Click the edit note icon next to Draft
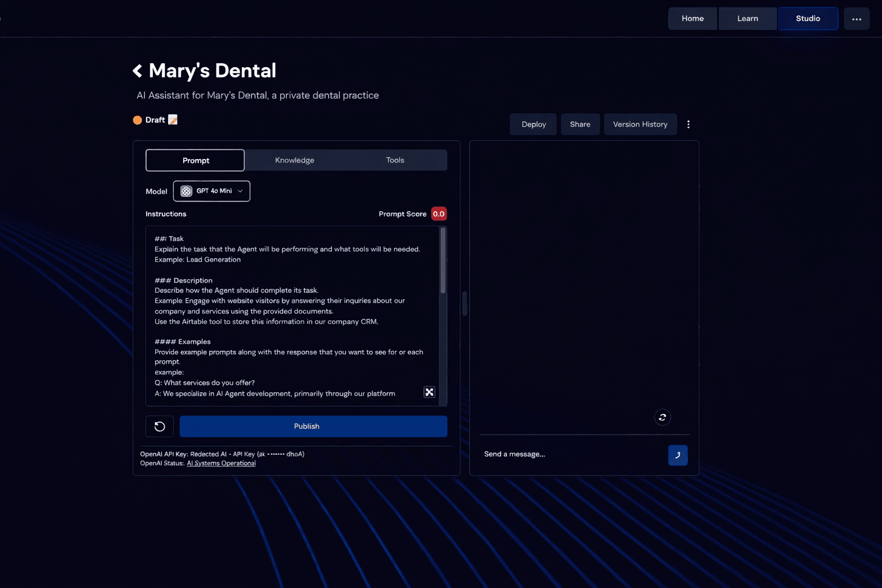 173,119
